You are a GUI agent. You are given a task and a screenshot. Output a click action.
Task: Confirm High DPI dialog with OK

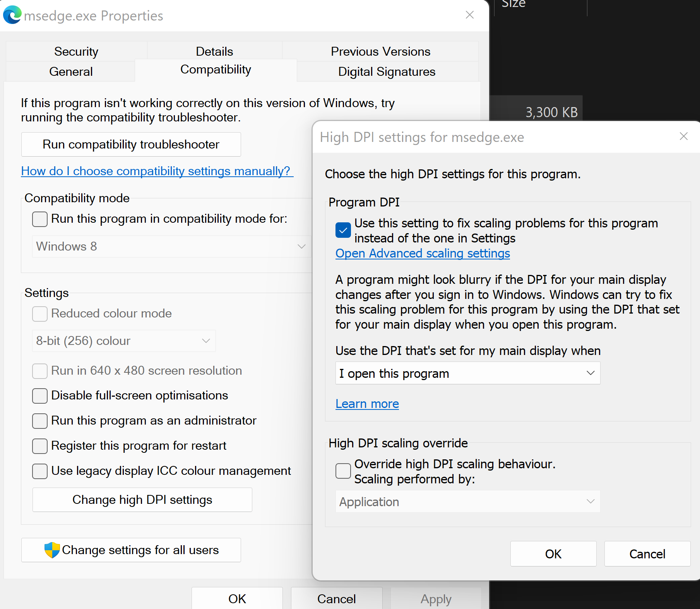(x=553, y=554)
